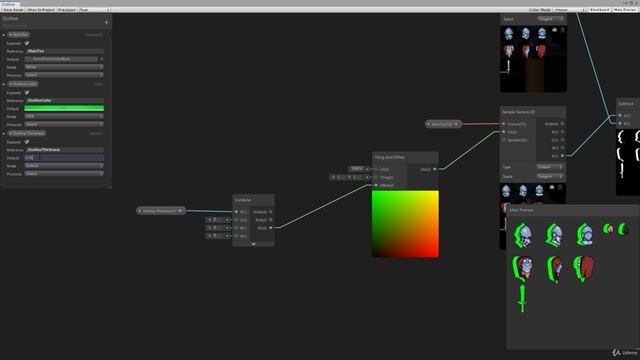Open Outline Color Precision dropdown
The width and height of the screenshot is (640, 360).
(64, 124)
